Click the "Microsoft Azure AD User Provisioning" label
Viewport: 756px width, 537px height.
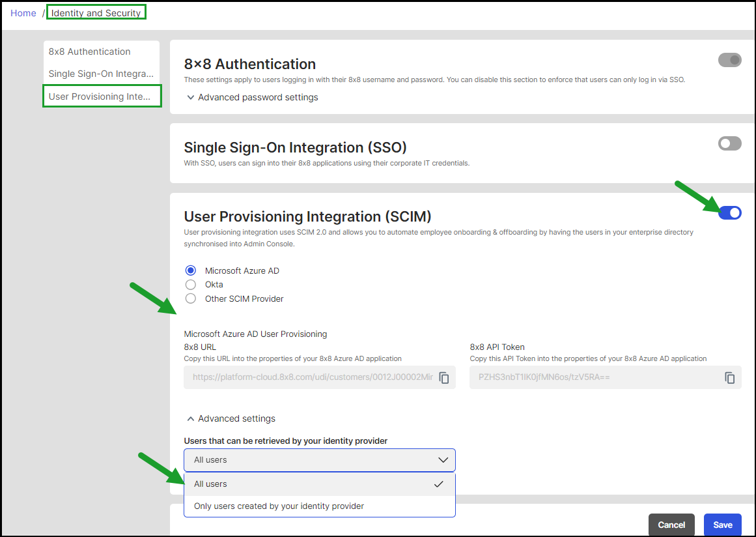pyautogui.click(x=255, y=334)
